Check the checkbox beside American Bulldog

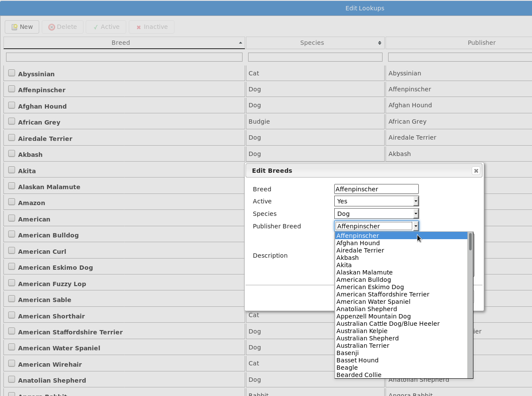pos(11,233)
